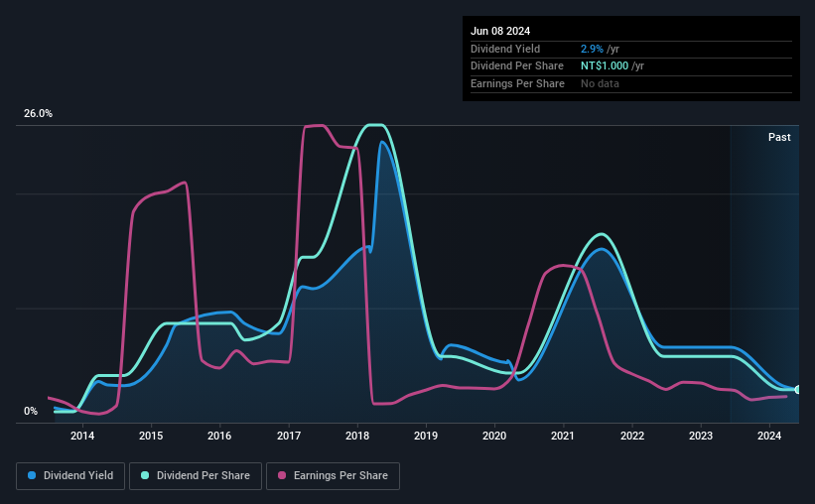Click the 2.9% dividend yield value
Screen dimensions: 815x504
tap(592, 49)
